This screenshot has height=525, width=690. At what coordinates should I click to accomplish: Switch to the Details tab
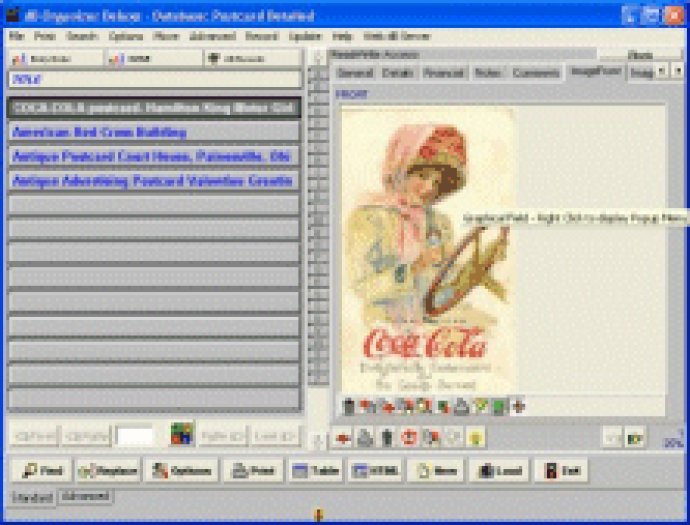point(397,73)
